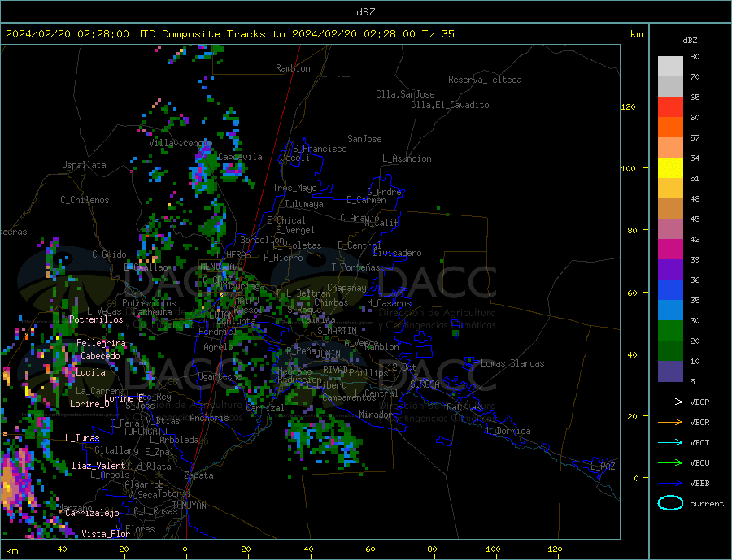This screenshot has height=560, width=732.
Task: Click the E_Carmen map label
Action: [367, 200]
